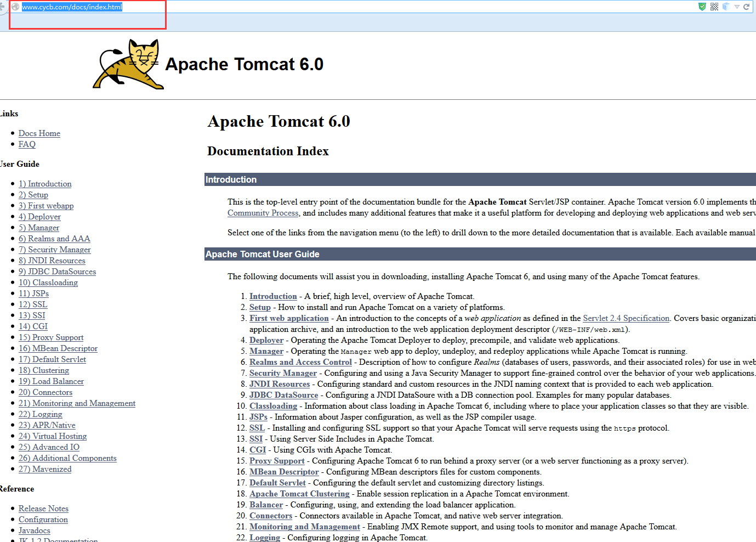Click the globe site icon in address bar
The width and height of the screenshot is (756, 542).
[15, 7]
